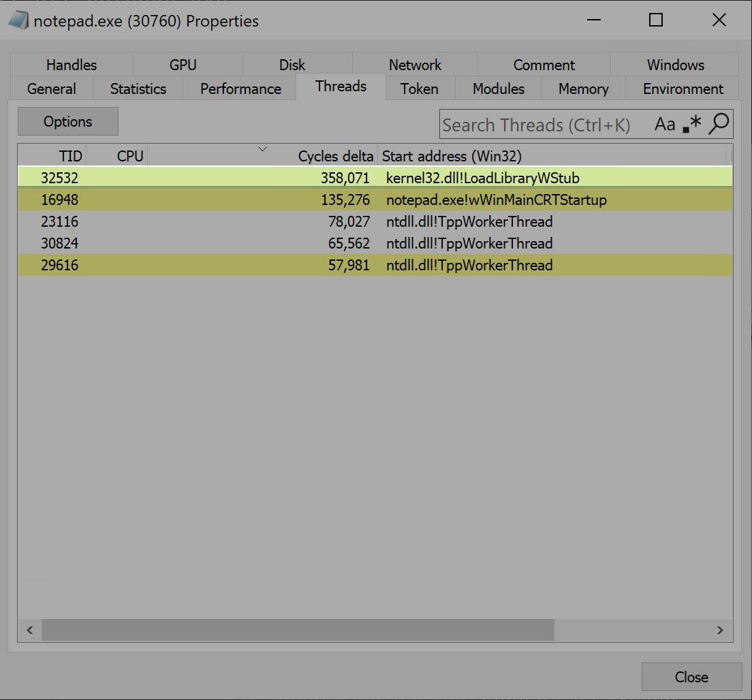This screenshot has width=752, height=700.
Task: Open the Windows tab
Action: coord(675,65)
